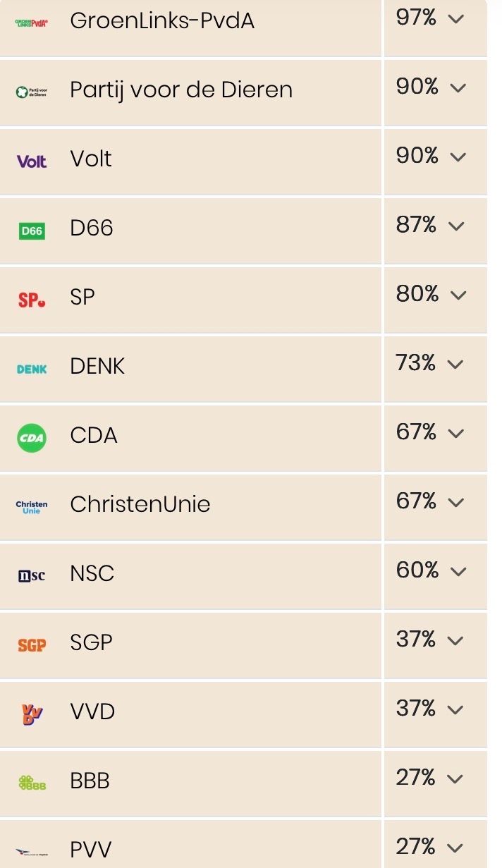Click the NSC logo
This screenshot has height=868, width=502.
(32, 575)
